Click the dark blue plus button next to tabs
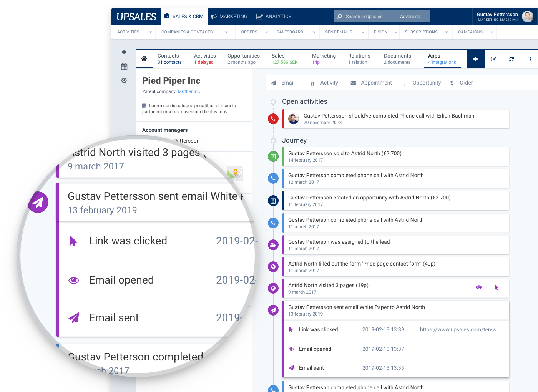This screenshot has width=538, height=392. [x=475, y=59]
